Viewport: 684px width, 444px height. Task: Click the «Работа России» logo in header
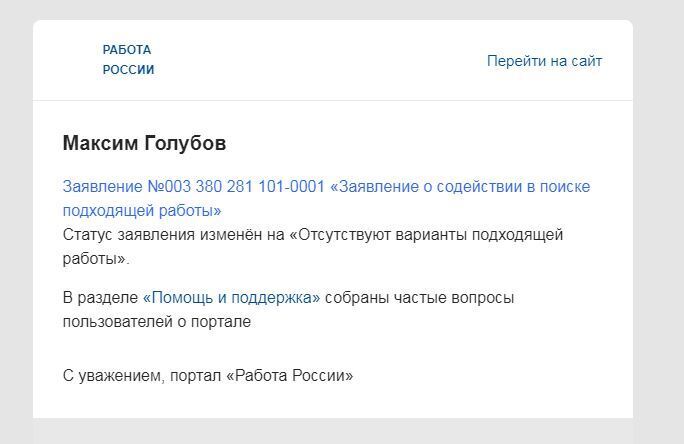click(x=128, y=60)
